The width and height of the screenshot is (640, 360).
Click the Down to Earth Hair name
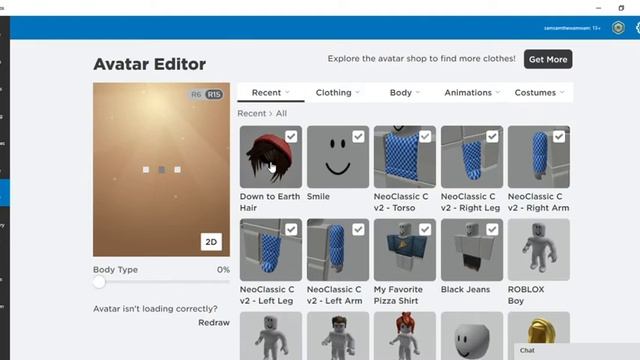coord(270,202)
